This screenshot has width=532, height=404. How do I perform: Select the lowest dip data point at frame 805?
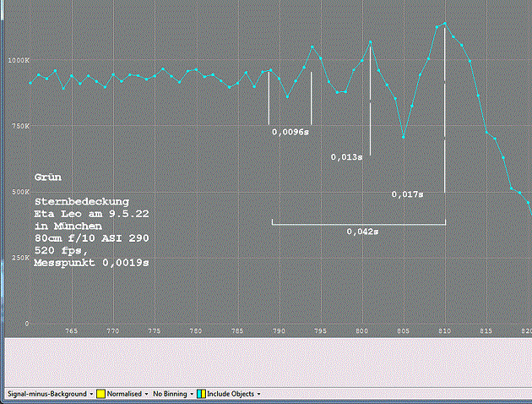click(x=404, y=136)
